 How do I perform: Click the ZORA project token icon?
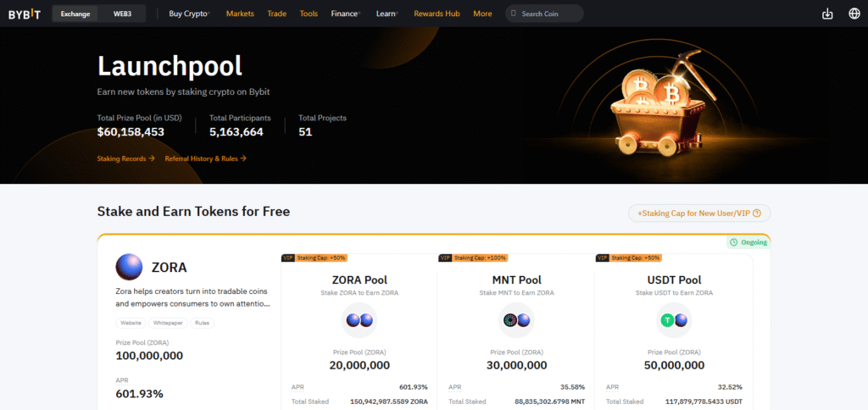click(129, 267)
